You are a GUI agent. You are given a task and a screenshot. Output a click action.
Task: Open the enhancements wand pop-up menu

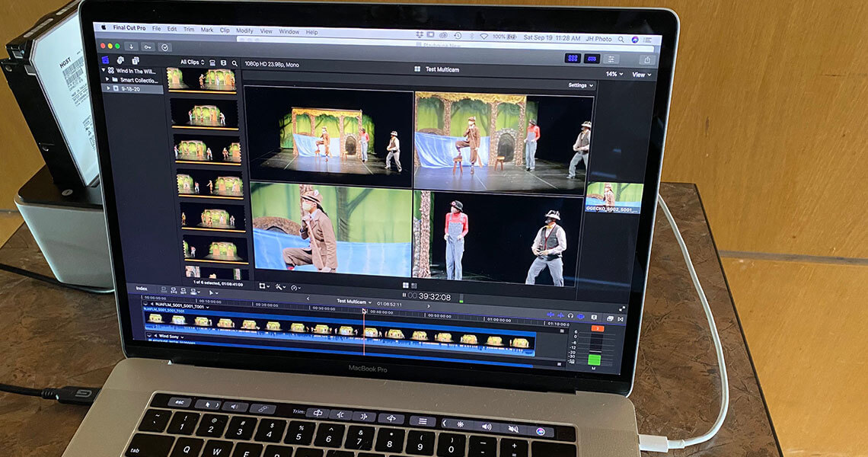pyautogui.click(x=280, y=287)
